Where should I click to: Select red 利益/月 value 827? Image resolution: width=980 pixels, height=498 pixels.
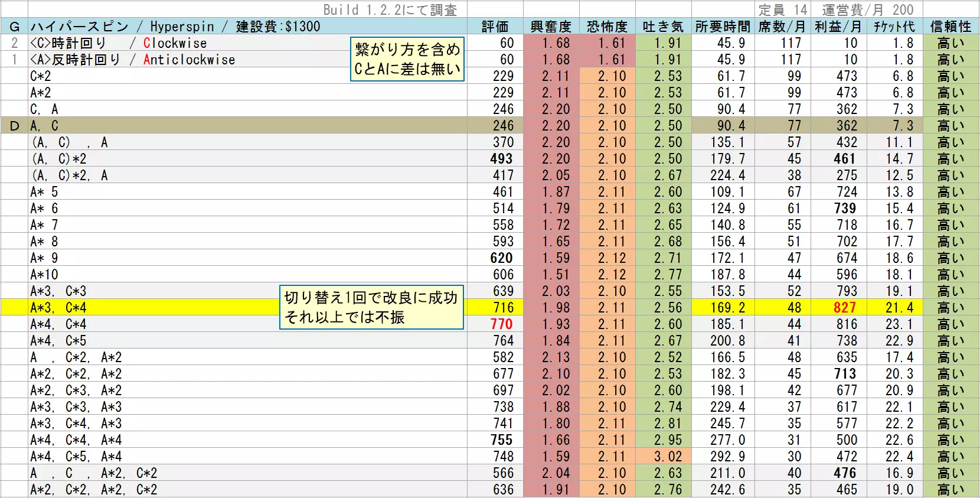point(845,308)
